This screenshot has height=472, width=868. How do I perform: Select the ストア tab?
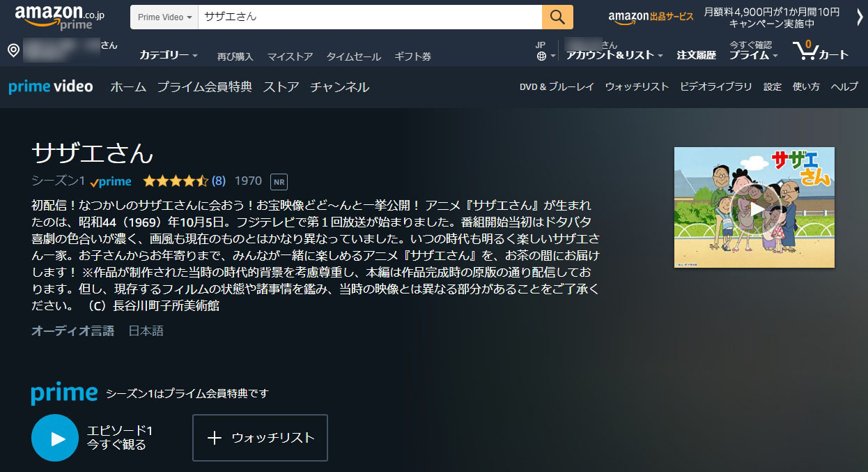pyautogui.click(x=281, y=87)
